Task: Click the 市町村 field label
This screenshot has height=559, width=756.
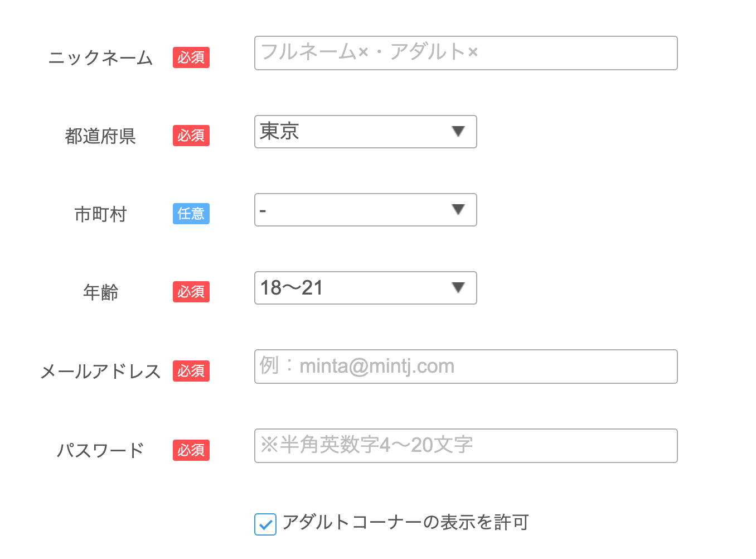Action: pos(100,214)
